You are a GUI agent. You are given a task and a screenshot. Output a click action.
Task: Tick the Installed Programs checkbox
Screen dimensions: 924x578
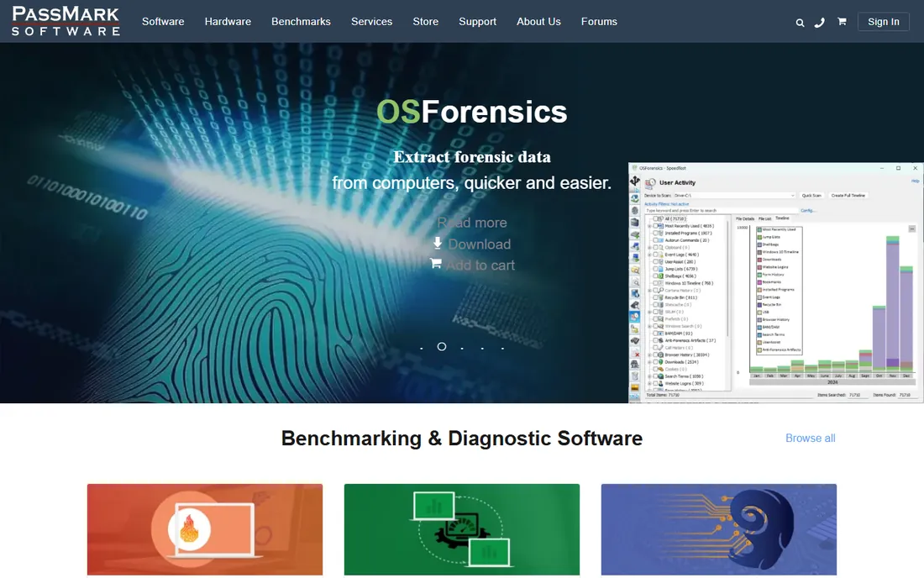pyautogui.click(x=655, y=233)
